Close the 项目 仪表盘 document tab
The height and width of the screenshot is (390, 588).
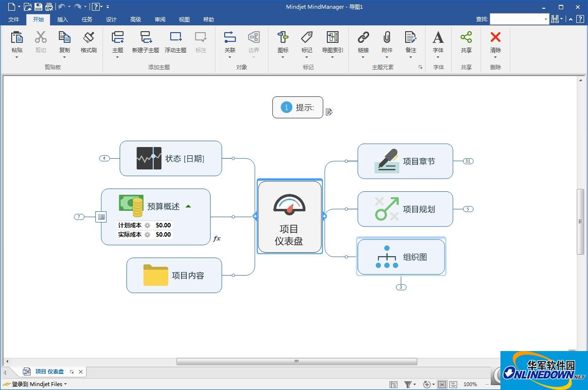tap(81, 371)
